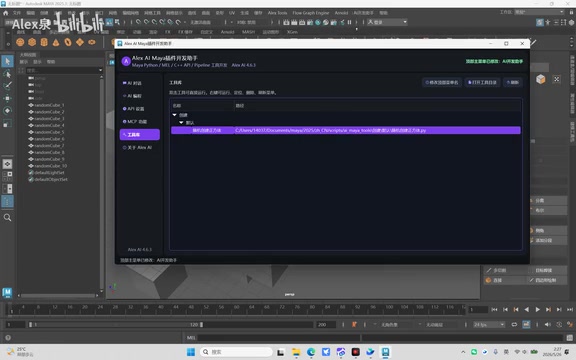Create a polygon cylinder from shelf

44,42
